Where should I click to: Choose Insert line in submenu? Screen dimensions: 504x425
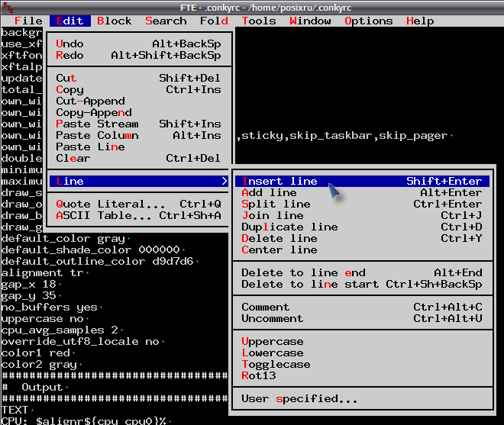tap(362, 181)
